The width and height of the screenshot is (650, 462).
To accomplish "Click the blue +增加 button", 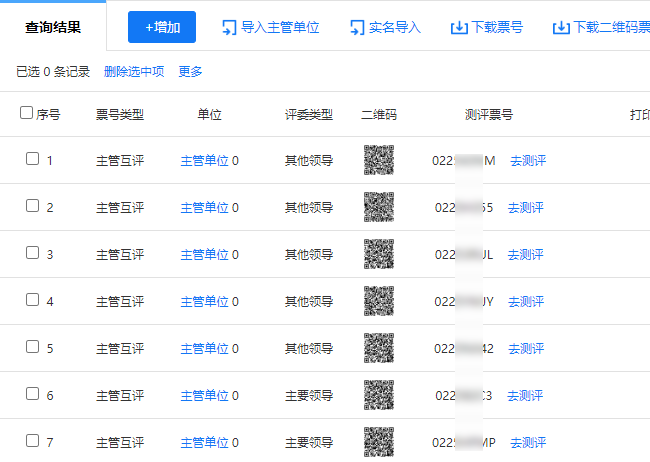I will click(162, 27).
